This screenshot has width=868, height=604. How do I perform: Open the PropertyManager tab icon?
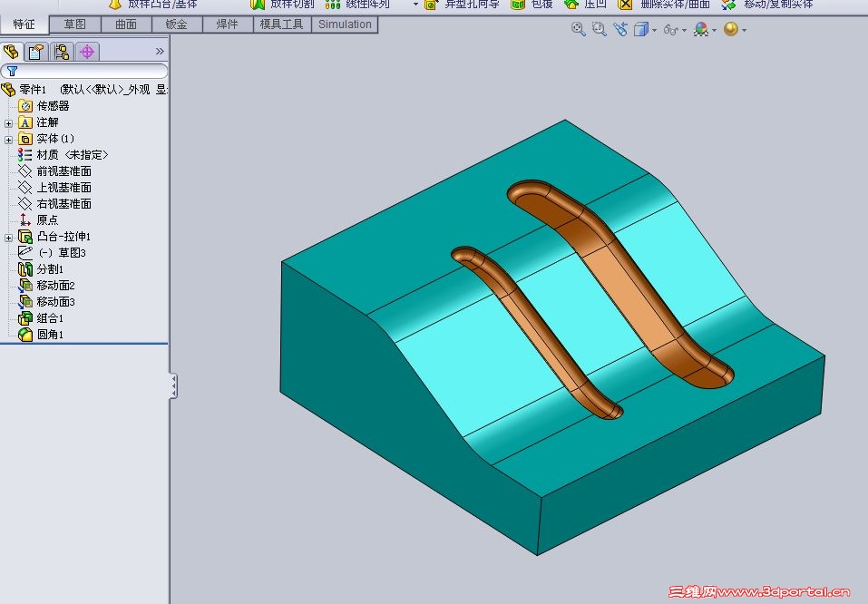coord(36,52)
